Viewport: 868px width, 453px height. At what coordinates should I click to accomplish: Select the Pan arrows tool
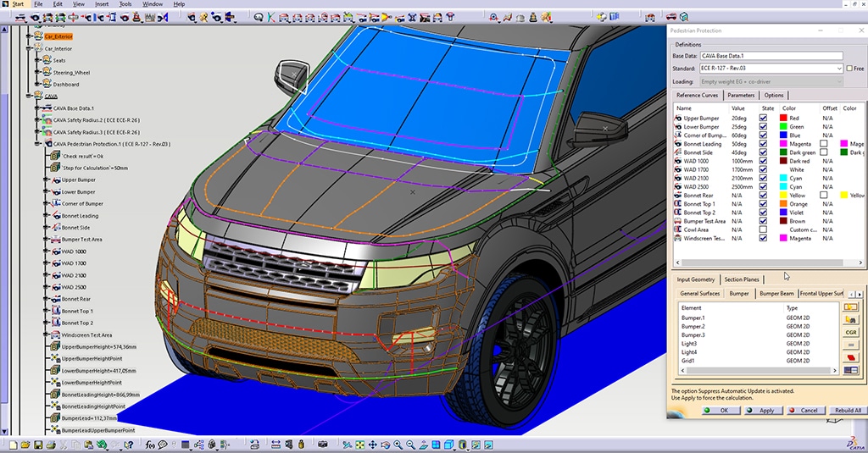[373, 445]
